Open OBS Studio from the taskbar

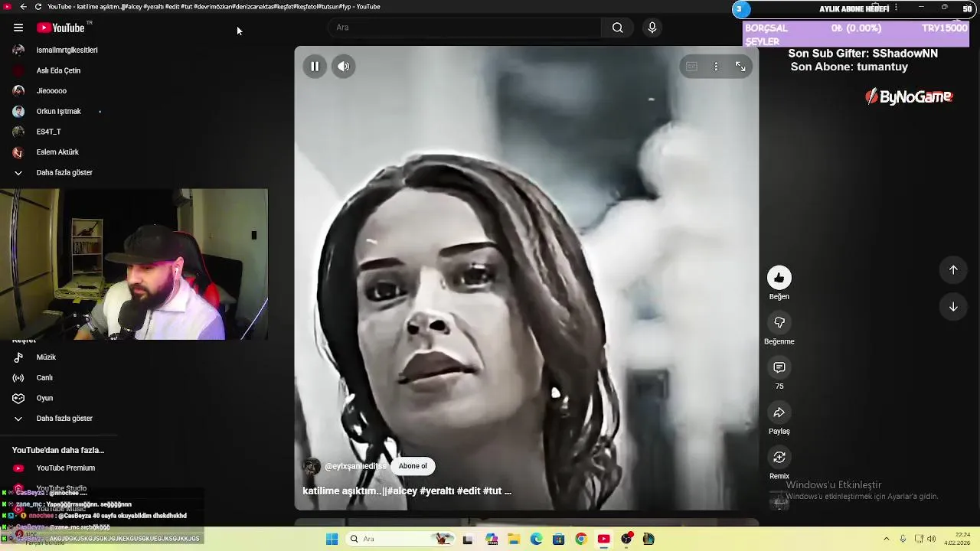(626, 540)
